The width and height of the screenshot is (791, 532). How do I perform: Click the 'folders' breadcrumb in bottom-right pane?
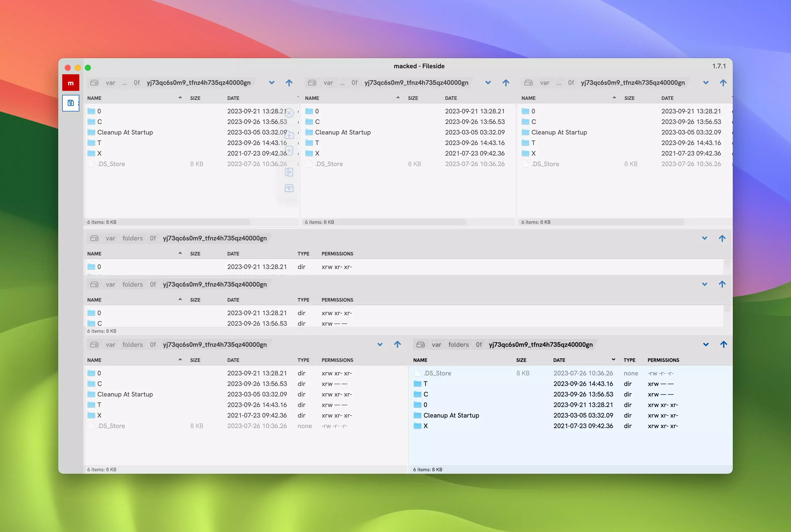tap(458, 344)
